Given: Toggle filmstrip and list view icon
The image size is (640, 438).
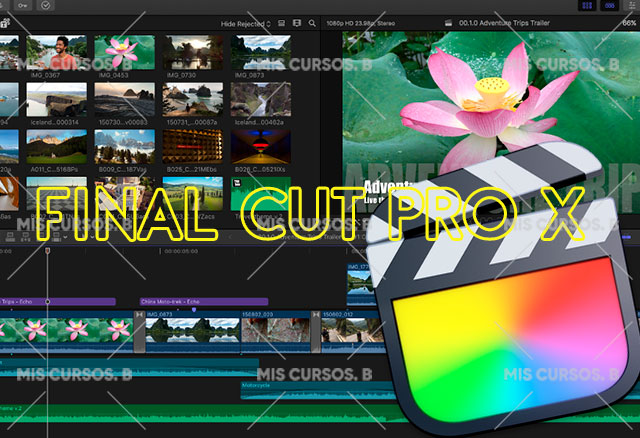Looking at the screenshot, I should 297,23.
